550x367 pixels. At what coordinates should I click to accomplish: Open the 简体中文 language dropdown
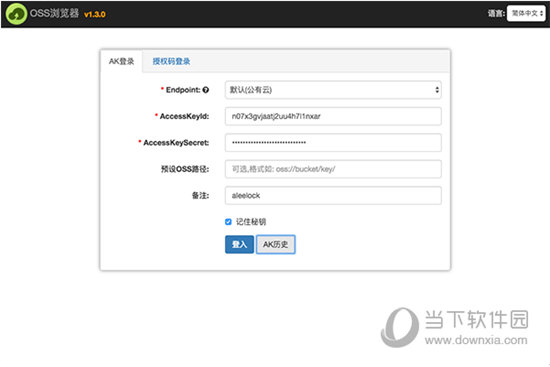pyautogui.click(x=526, y=13)
